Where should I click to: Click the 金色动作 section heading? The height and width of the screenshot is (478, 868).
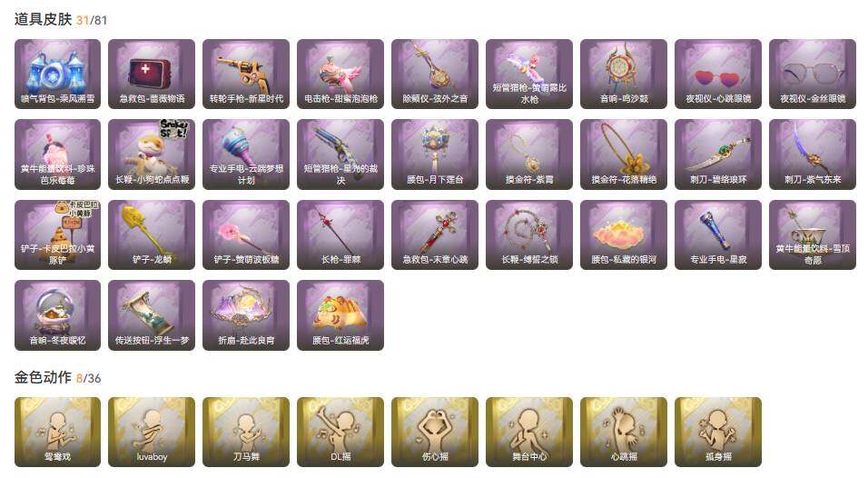click(x=44, y=378)
